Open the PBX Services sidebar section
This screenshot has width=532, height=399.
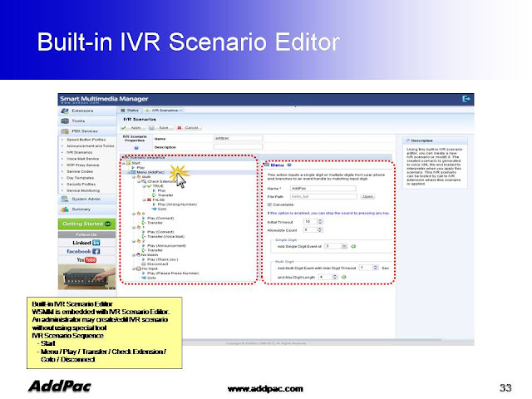click(86, 131)
